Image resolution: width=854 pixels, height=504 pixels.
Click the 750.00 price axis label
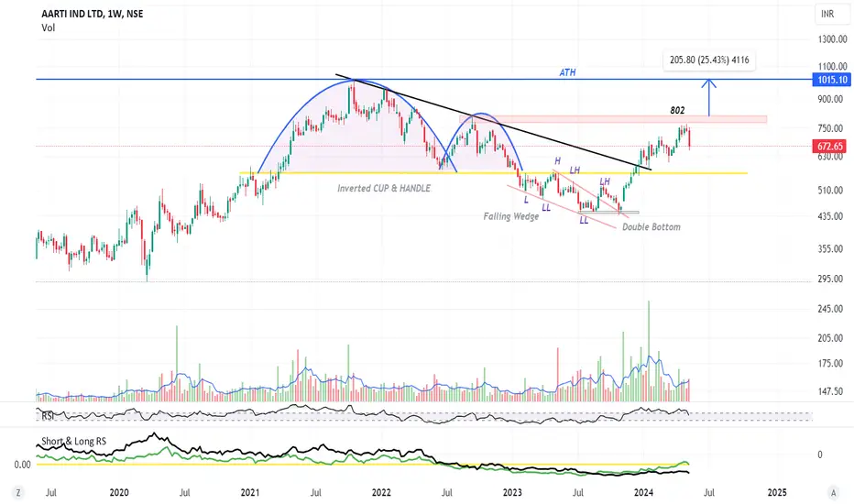pos(832,128)
